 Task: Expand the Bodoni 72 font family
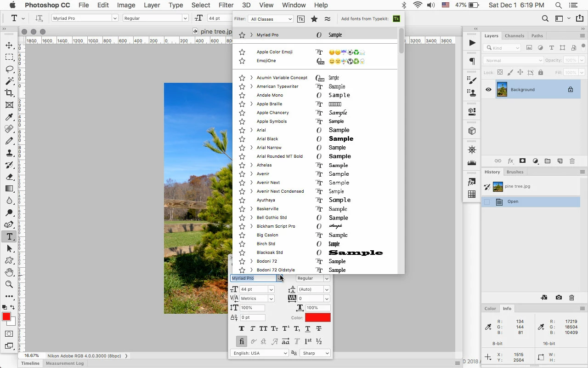coord(251,261)
